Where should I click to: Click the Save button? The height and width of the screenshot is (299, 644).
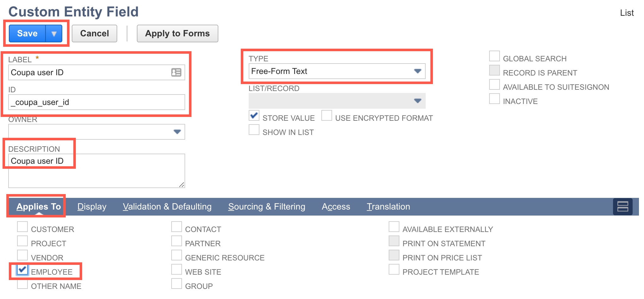(x=27, y=34)
